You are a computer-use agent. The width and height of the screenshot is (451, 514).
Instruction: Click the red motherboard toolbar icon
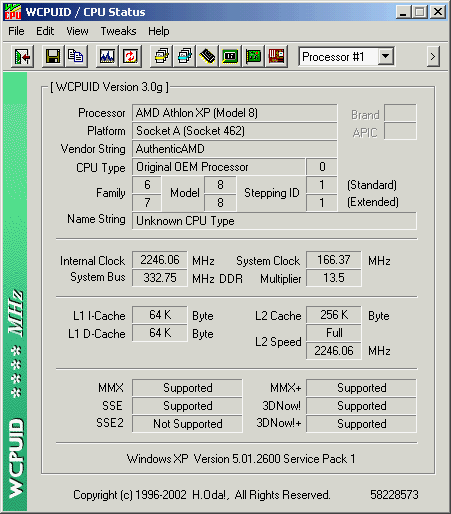[x=276, y=57]
